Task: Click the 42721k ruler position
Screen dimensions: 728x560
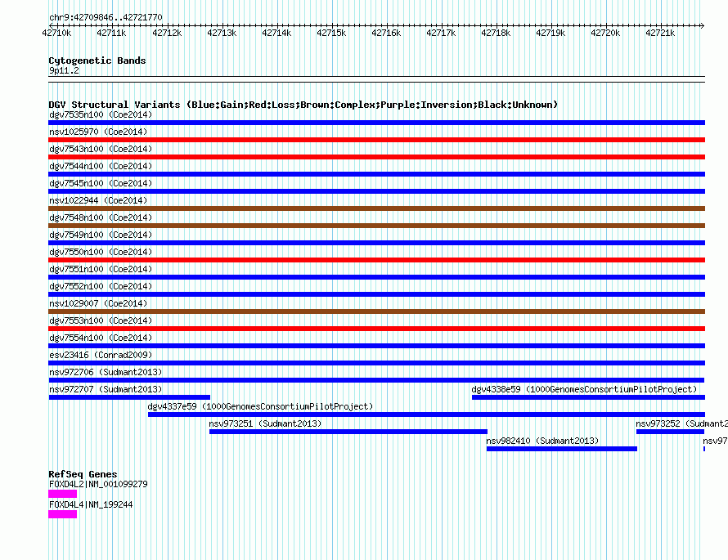Action: click(660, 33)
